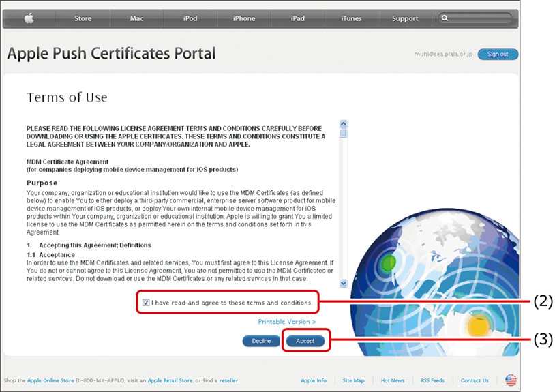Click the Apple Push Certificates Portal title
Viewport: 555px width, 392px height.
click(x=111, y=54)
